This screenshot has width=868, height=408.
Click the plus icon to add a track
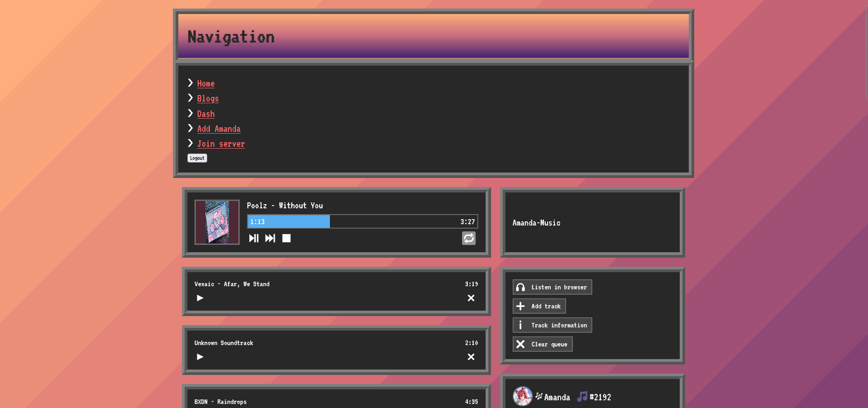pos(520,306)
